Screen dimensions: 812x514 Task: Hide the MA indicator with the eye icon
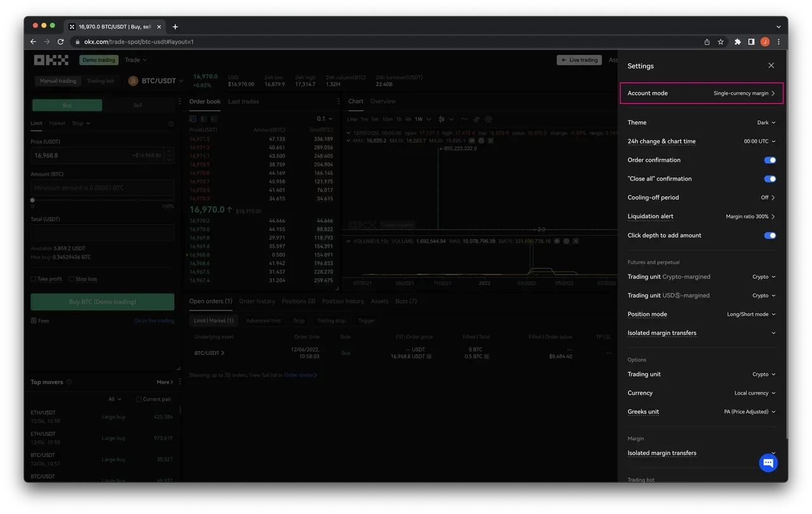coord(472,140)
